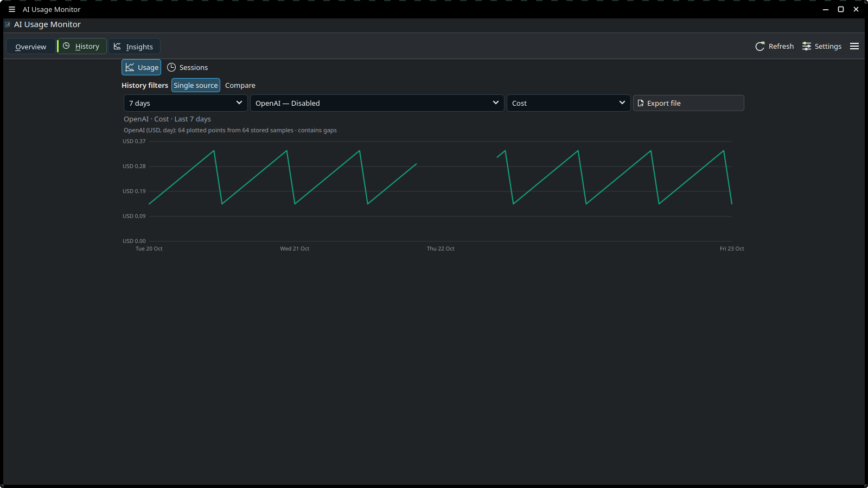Switch to the Sessions view
The height and width of the screenshot is (488, 868).
pos(187,67)
